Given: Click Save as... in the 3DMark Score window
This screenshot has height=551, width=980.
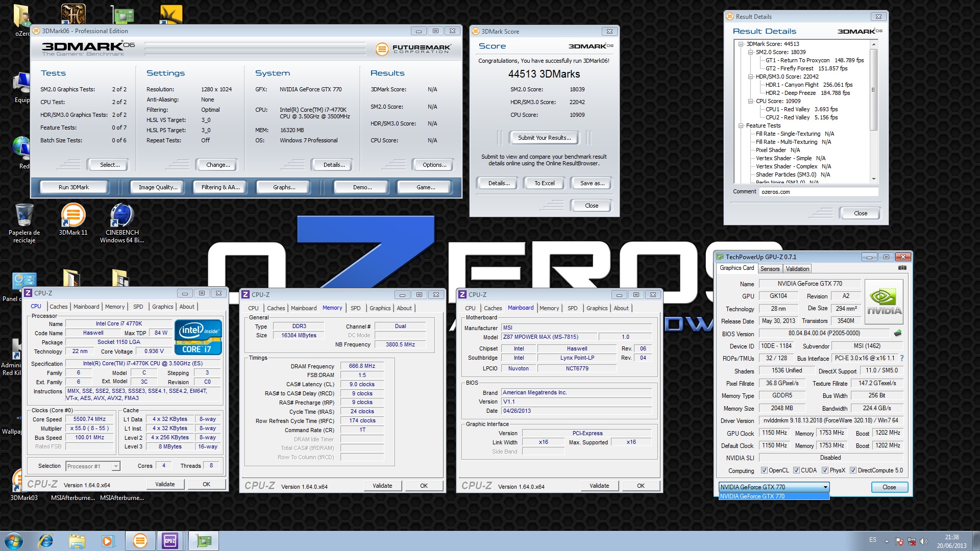Looking at the screenshot, I should [x=592, y=183].
